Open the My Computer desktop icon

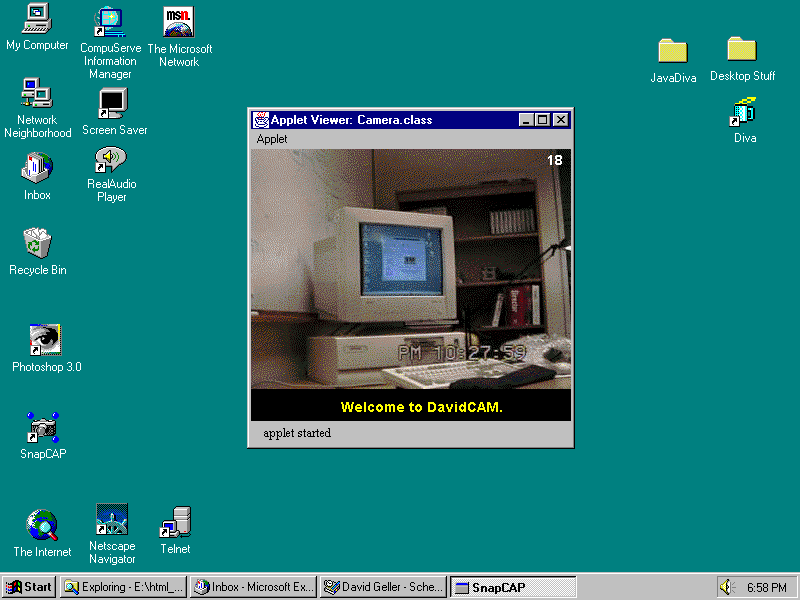37,18
